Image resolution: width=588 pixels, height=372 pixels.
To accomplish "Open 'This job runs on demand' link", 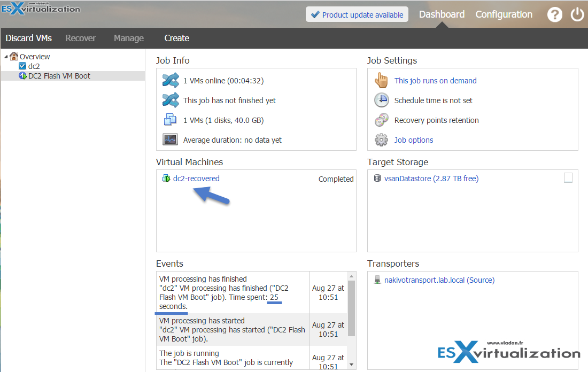I will [435, 81].
